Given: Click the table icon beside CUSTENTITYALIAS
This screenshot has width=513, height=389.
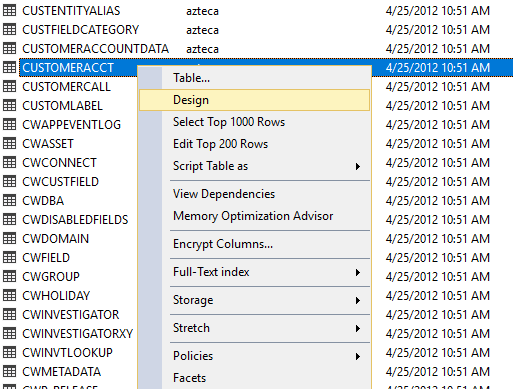Looking at the screenshot, I should [9, 11].
